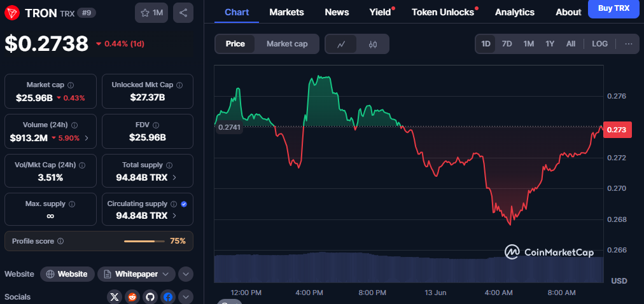
Task: Click the $0.2738 price text
Action: (47, 43)
